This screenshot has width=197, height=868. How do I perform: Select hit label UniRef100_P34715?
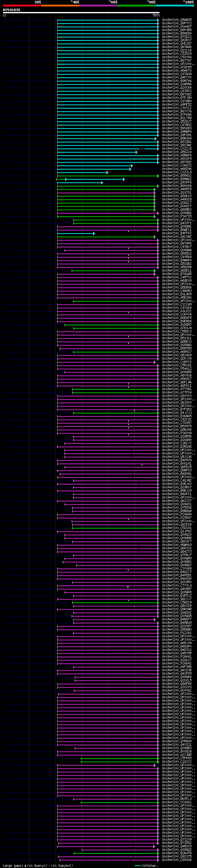177,216
